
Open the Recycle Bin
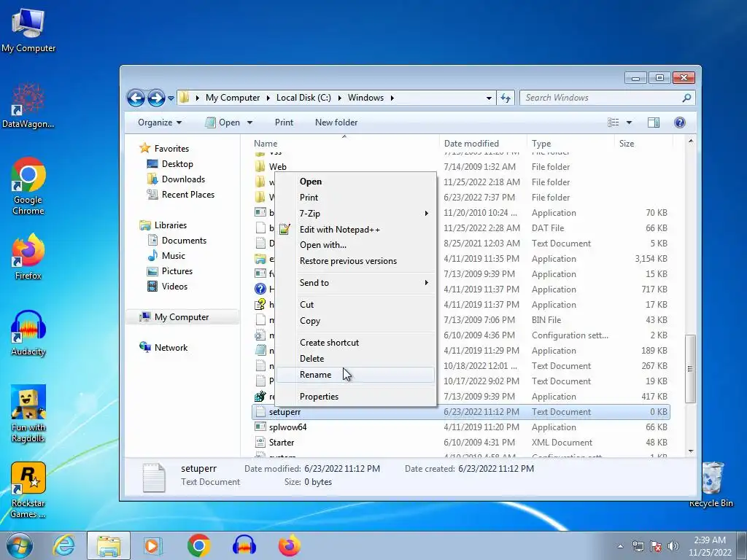711,485
